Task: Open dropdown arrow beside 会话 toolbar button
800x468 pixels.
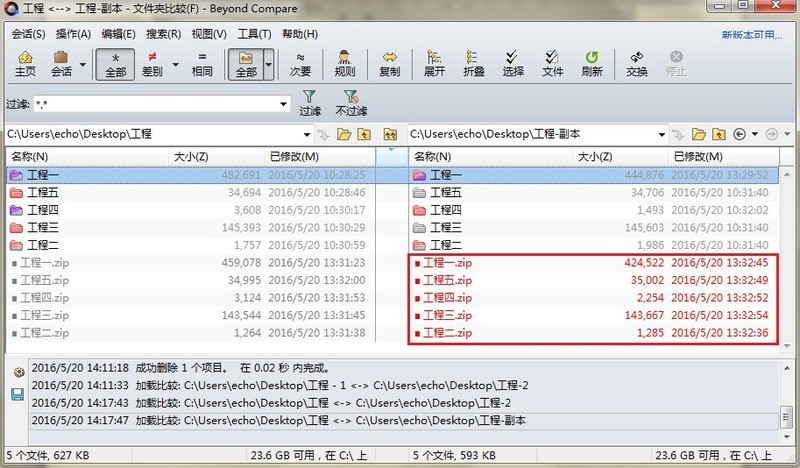Action: (82, 64)
